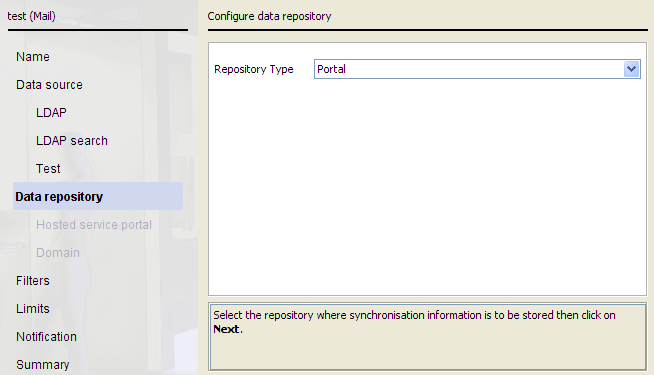Click the Repository Type field showing Portal
Image resolution: width=654 pixels, height=375 pixels.
pos(477,69)
